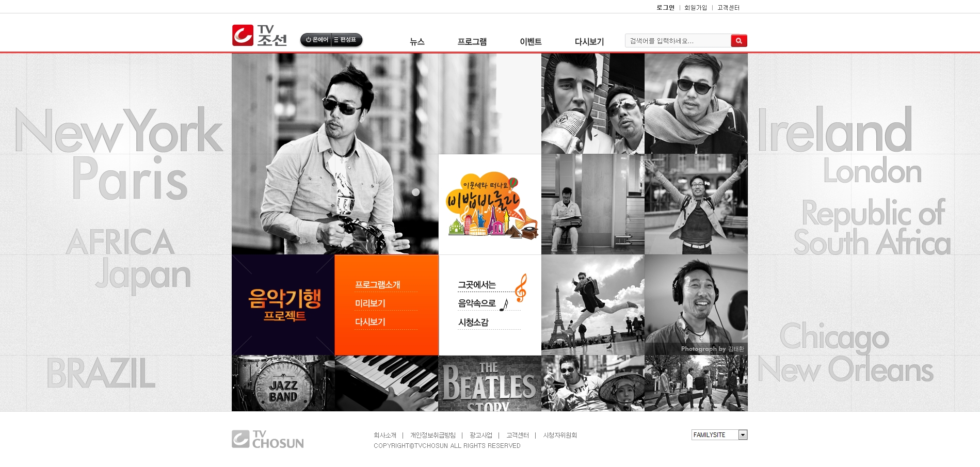This screenshot has height=467, width=980.
Task: Open the 이벤트 menu
Action: point(530,42)
